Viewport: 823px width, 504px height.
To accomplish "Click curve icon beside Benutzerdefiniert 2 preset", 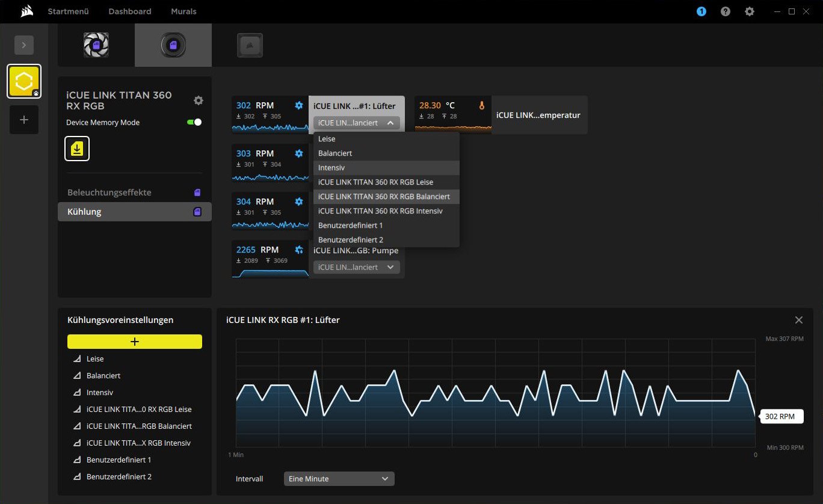I will coord(76,476).
